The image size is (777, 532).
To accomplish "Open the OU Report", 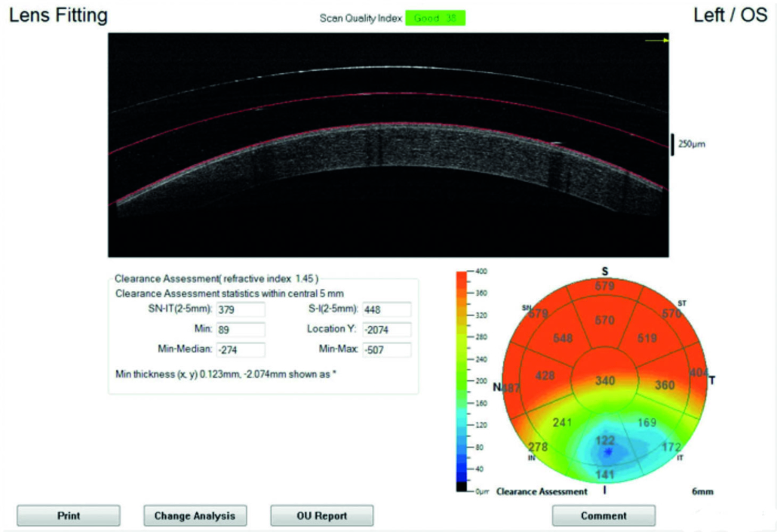I will point(321,516).
